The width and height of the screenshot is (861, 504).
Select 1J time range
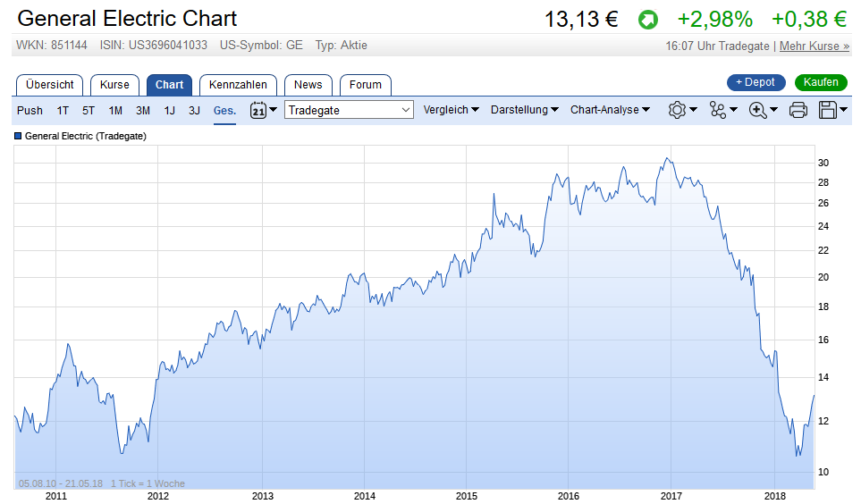point(169,110)
